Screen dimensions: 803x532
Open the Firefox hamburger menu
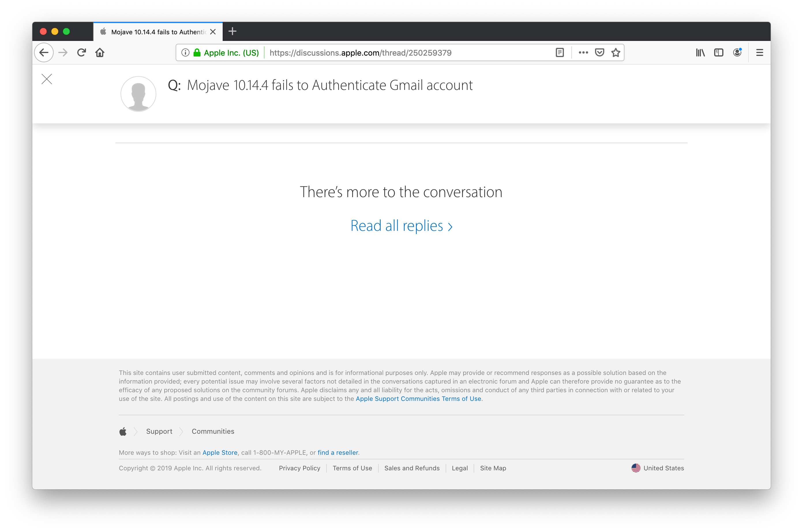click(759, 52)
